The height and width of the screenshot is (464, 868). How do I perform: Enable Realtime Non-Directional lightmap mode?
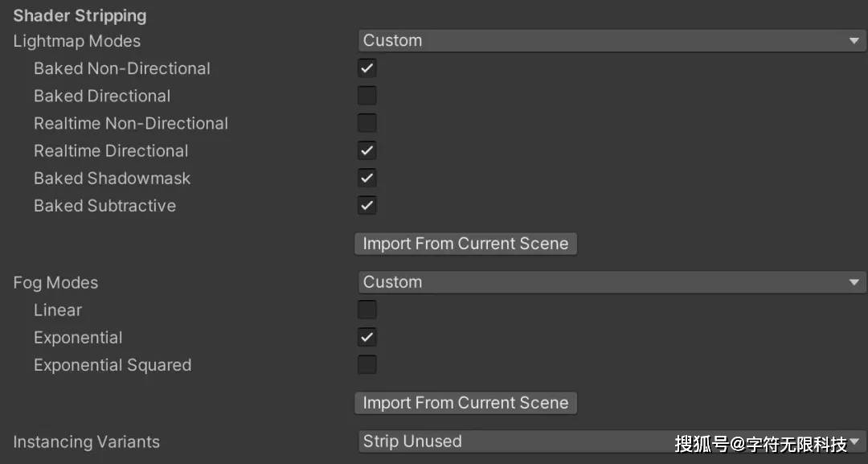[366, 122]
